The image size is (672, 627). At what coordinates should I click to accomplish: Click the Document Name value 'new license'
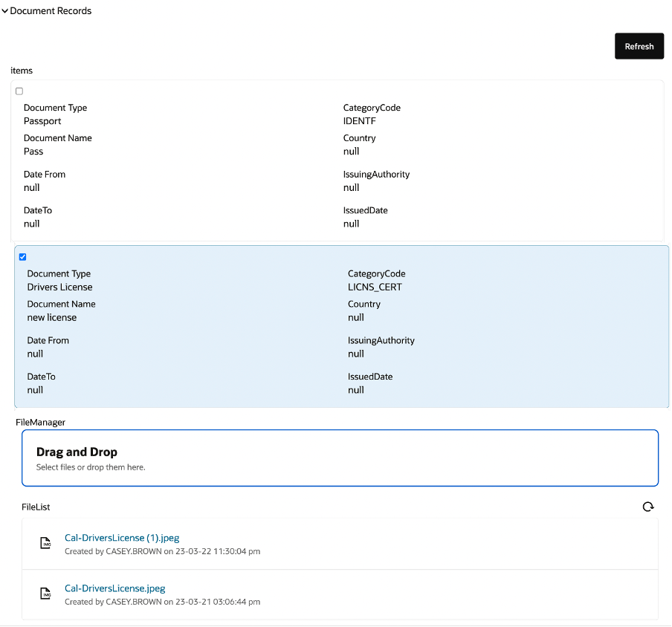tap(51, 317)
